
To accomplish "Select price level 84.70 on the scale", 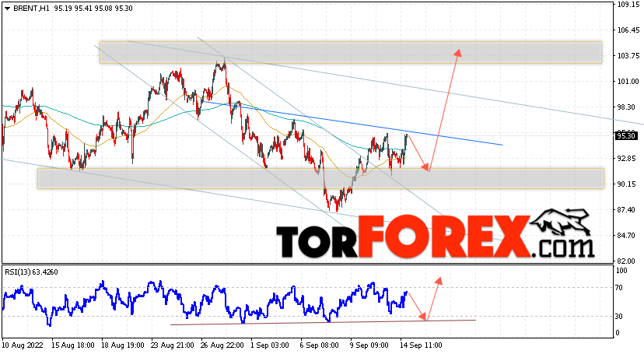I will coord(627,236).
